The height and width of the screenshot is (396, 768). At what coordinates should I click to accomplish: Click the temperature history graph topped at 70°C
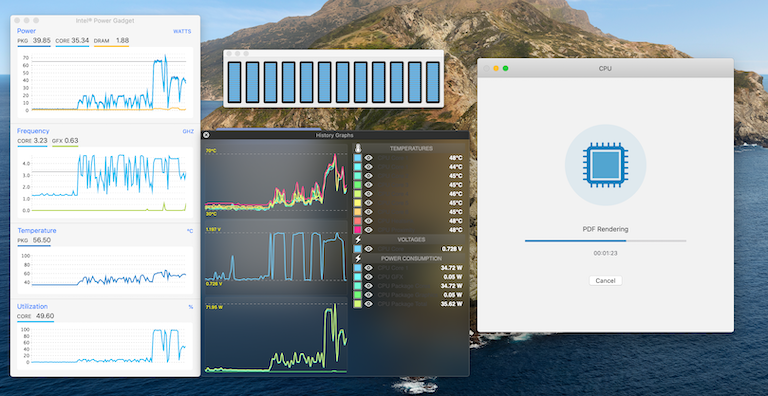point(276,180)
